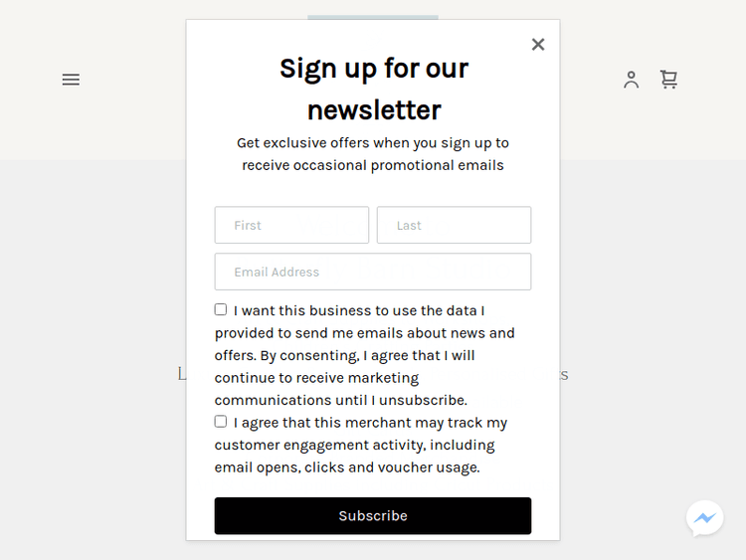This screenshot has height=560, width=746.
Task: Click the First name field
Action: tap(291, 225)
